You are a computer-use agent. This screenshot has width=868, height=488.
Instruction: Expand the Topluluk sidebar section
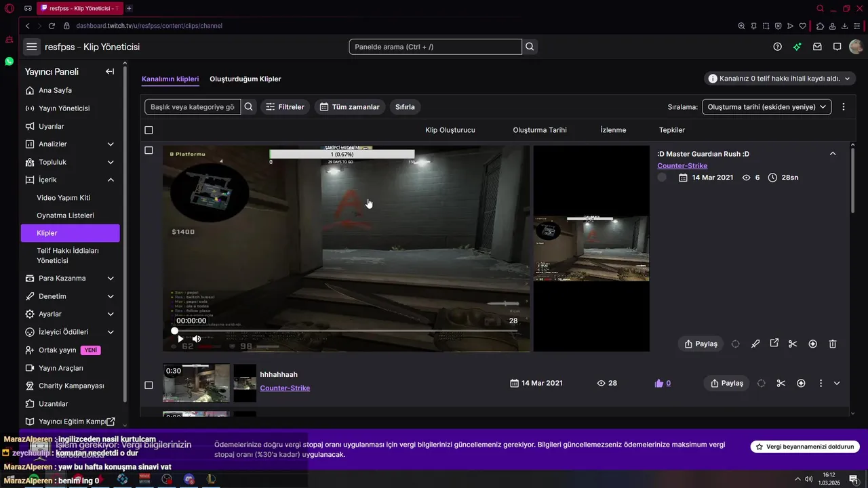[111, 162]
